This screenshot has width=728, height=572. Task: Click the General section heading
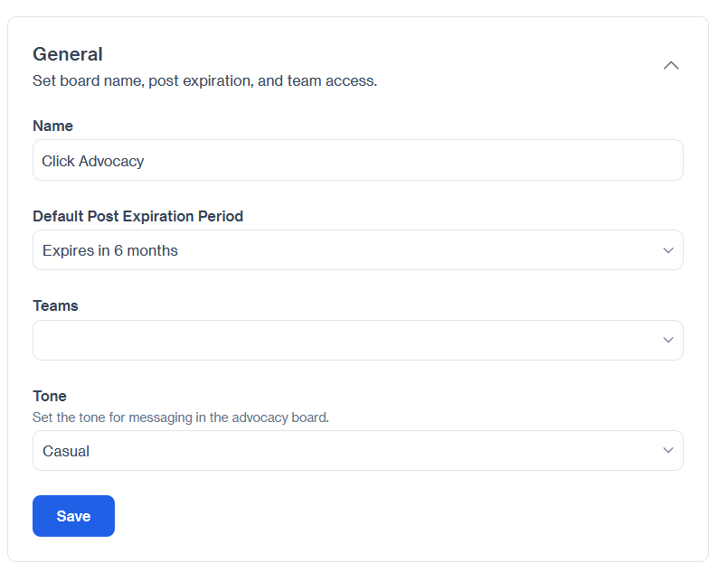(68, 54)
